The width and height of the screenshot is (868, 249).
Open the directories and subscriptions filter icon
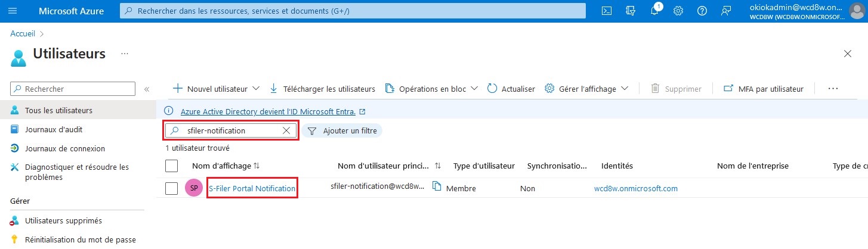pos(631,11)
